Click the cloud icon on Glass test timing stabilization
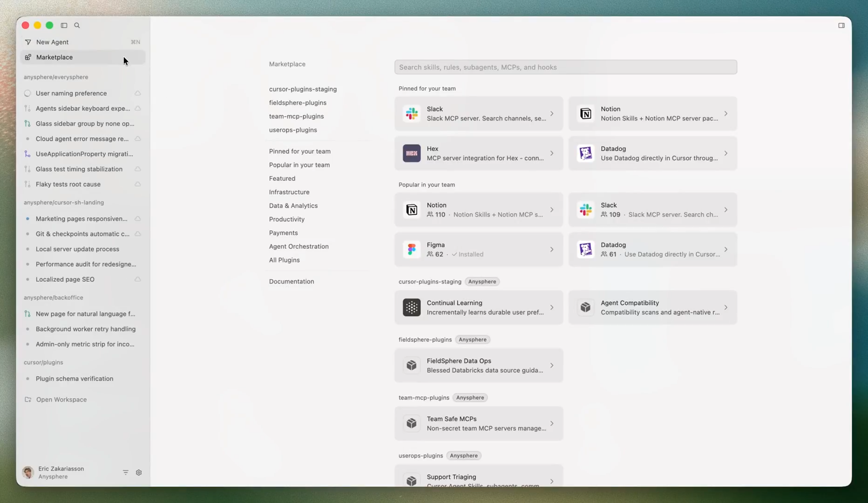 coord(138,169)
